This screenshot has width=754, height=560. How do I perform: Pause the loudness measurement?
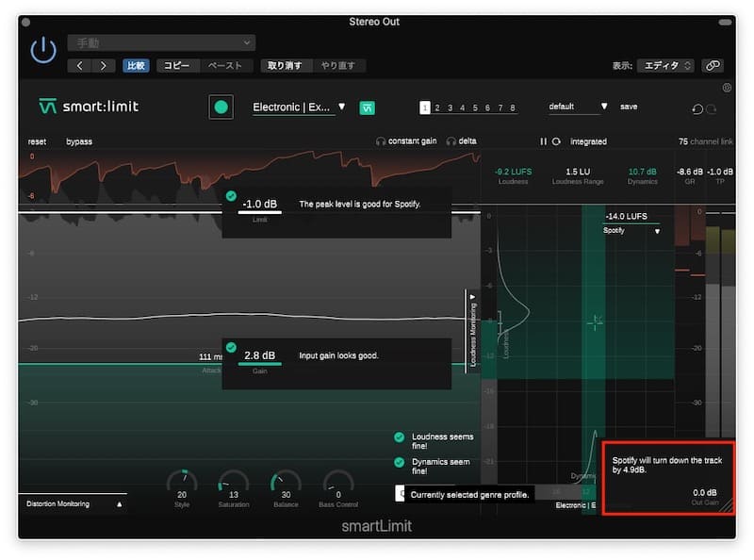pyautogui.click(x=543, y=141)
